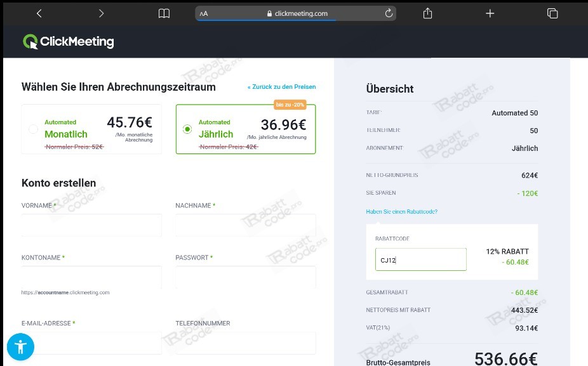Click the 536.66€ gross total price
Image resolution: width=588 pixels, height=366 pixels.
506,358
